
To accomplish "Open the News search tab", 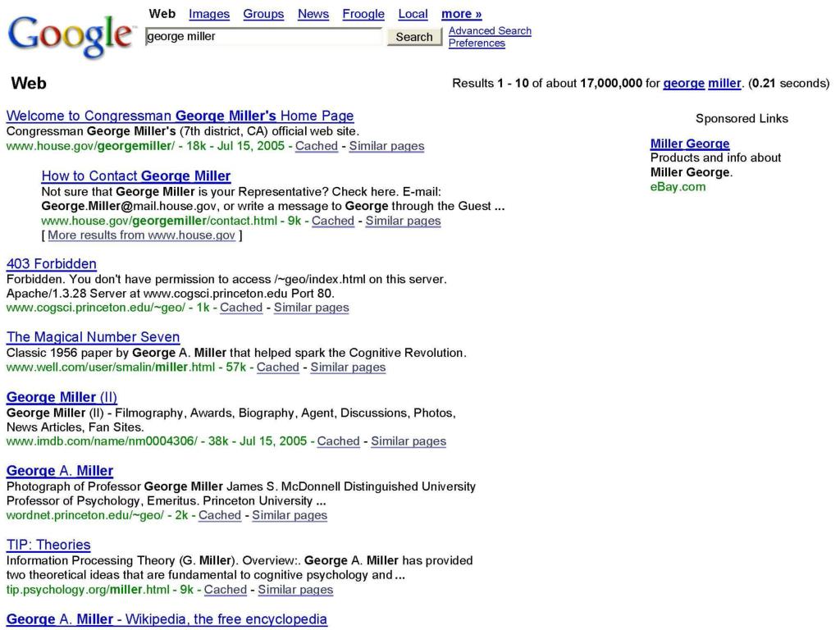I will tap(313, 14).
